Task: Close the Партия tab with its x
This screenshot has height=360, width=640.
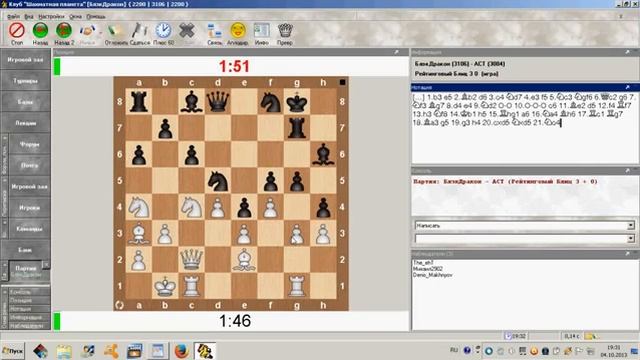Action: (x=46, y=265)
